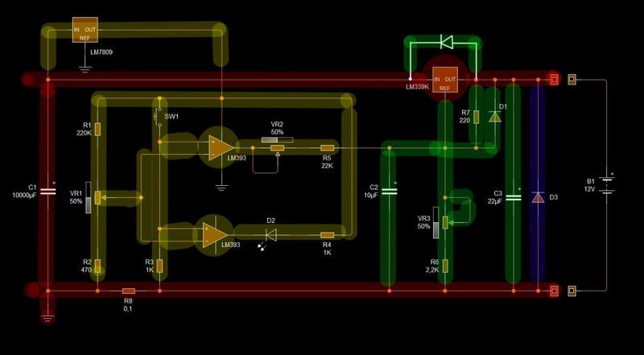Select the lower LM393 comparator
644x355 pixels.
pyautogui.click(x=215, y=234)
